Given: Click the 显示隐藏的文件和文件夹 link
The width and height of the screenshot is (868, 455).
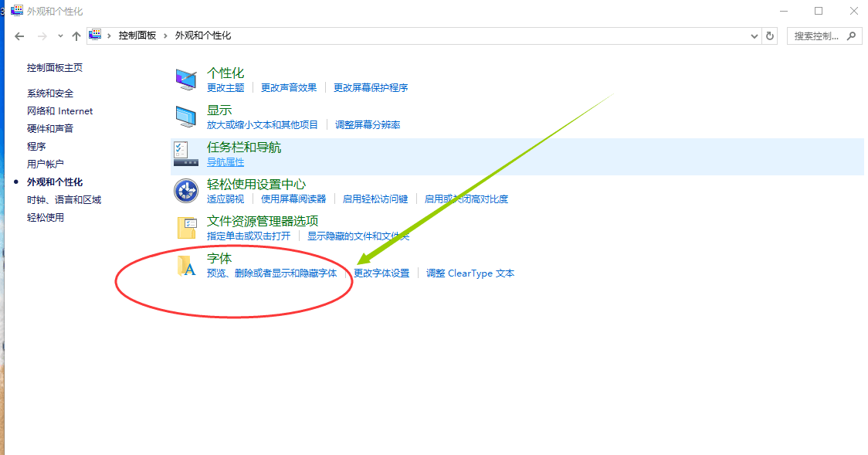Looking at the screenshot, I should pos(358,236).
